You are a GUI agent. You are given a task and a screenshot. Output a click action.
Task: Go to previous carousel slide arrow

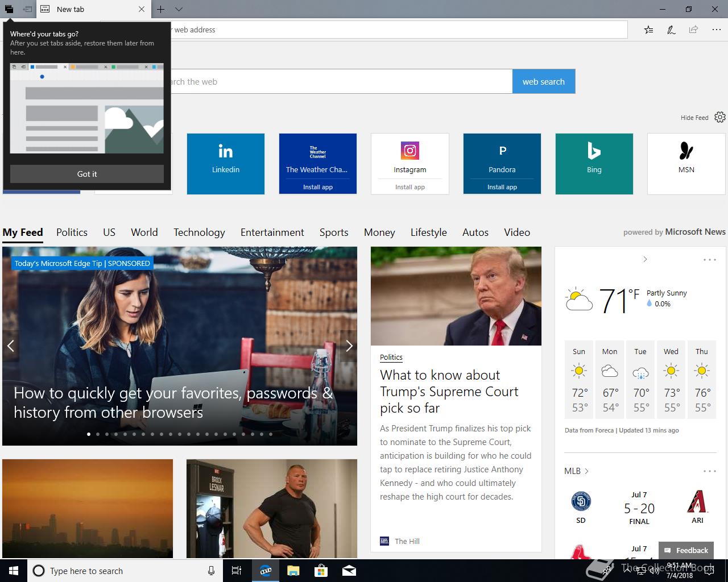10,346
